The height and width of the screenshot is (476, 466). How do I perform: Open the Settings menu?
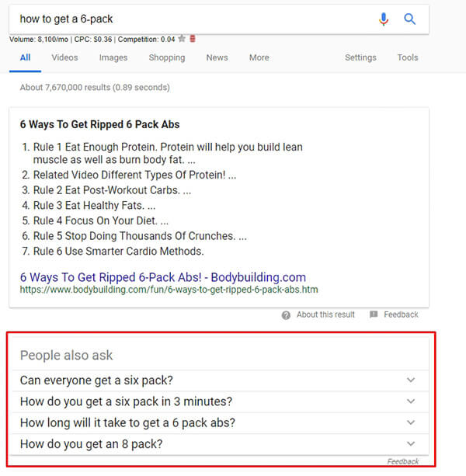(x=360, y=57)
